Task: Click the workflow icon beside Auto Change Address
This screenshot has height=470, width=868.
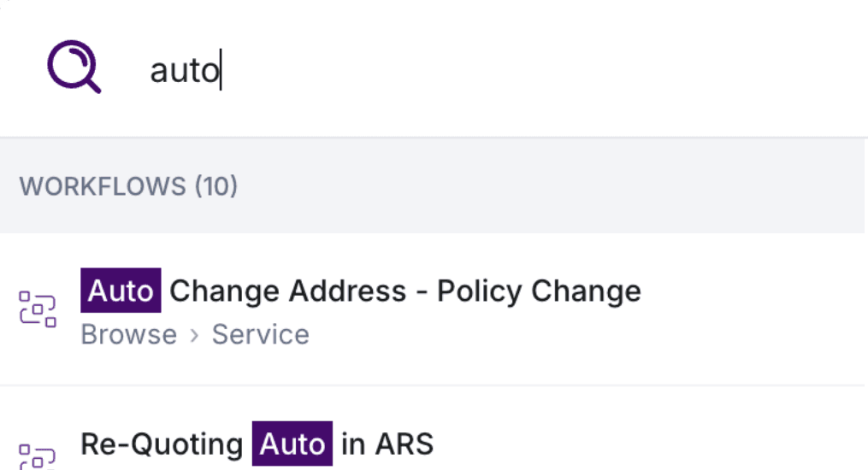Action: point(38,308)
